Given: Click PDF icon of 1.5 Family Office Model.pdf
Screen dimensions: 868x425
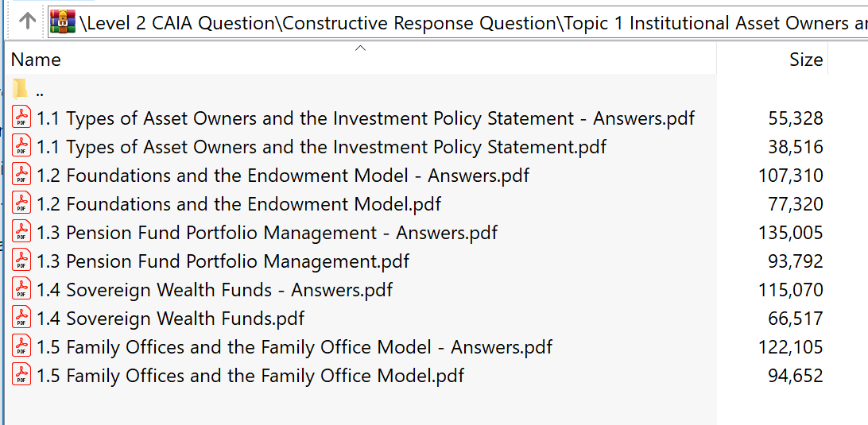Looking at the screenshot, I should coord(21,376).
